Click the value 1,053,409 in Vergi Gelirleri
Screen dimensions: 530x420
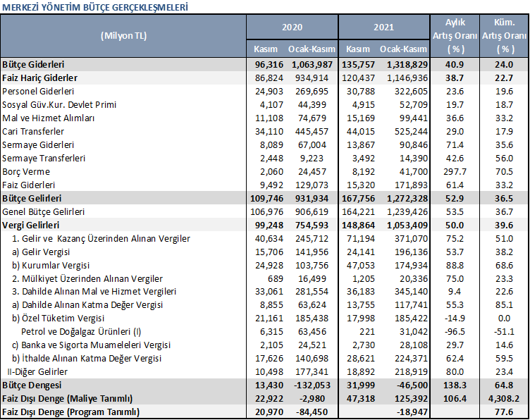point(407,226)
